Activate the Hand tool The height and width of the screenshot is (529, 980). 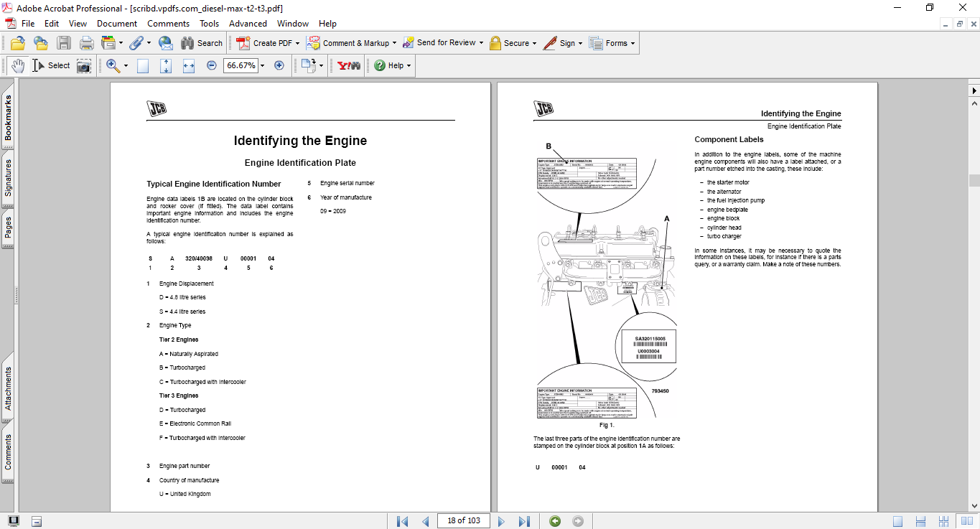(x=18, y=66)
